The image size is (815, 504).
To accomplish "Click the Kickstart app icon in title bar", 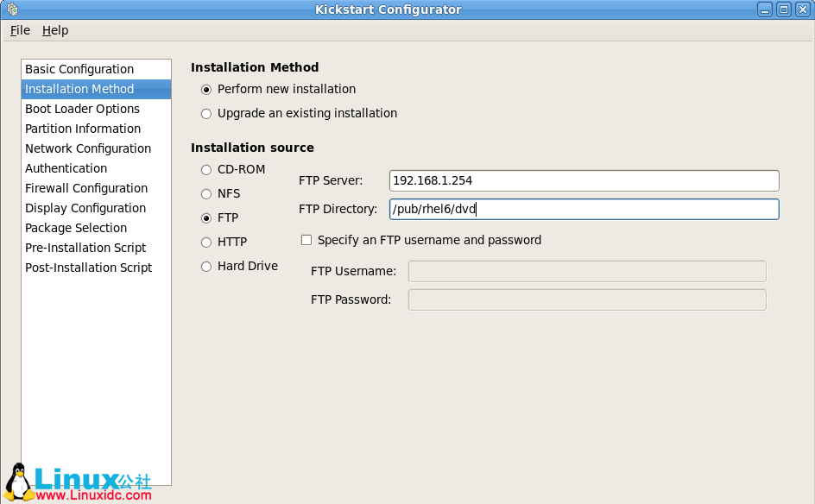I will 13,9.
